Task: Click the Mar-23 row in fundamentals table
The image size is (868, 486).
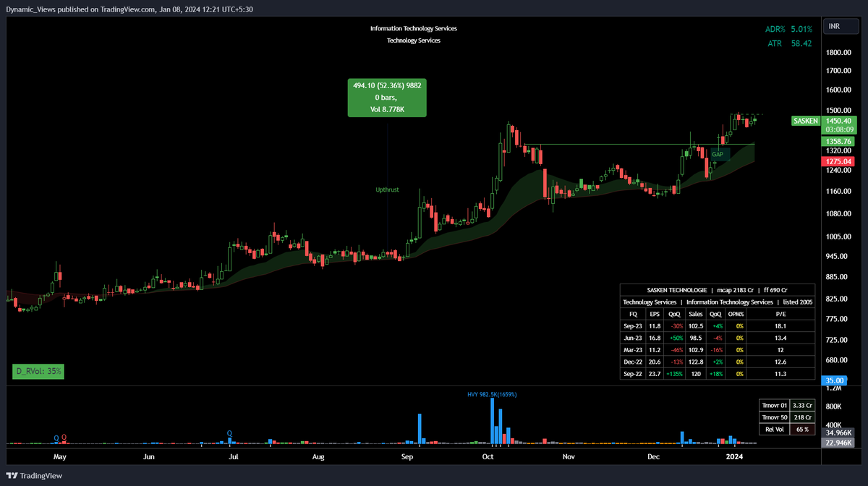Action: click(718, 350)
